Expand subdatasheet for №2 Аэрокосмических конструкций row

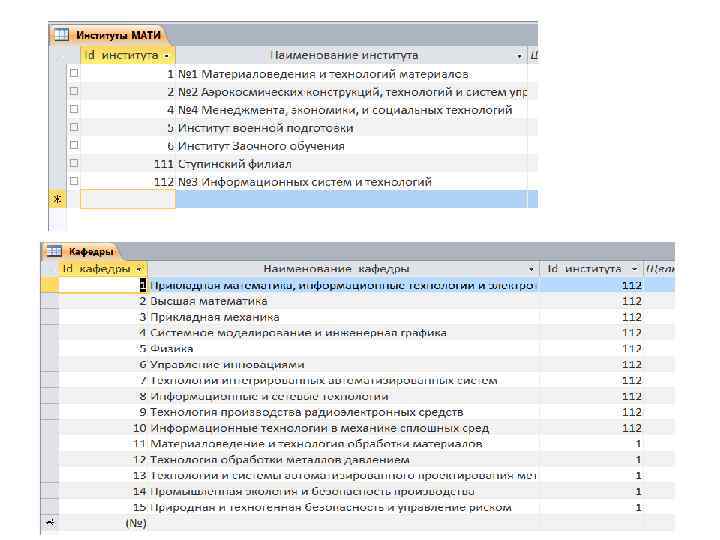click(74, 91)
